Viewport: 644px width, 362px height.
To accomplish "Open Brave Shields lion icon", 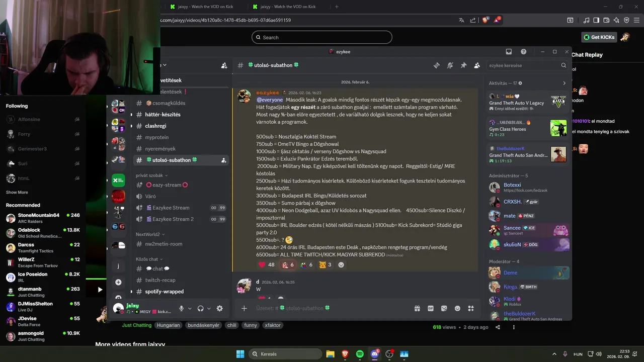I will coord(486,20).
